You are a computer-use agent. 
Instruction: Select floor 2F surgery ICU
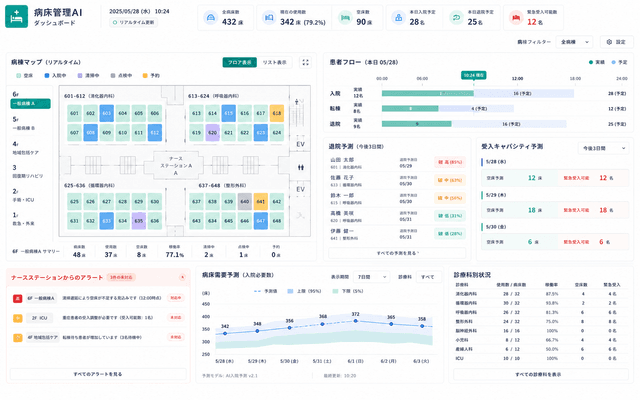click(29, 196)
